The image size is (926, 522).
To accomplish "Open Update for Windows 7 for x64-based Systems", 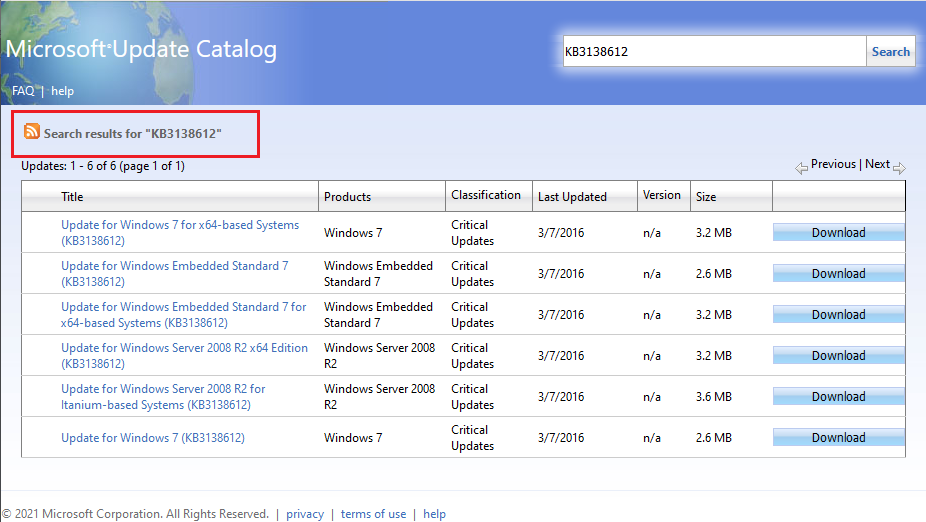I will [x=180, y=233].
